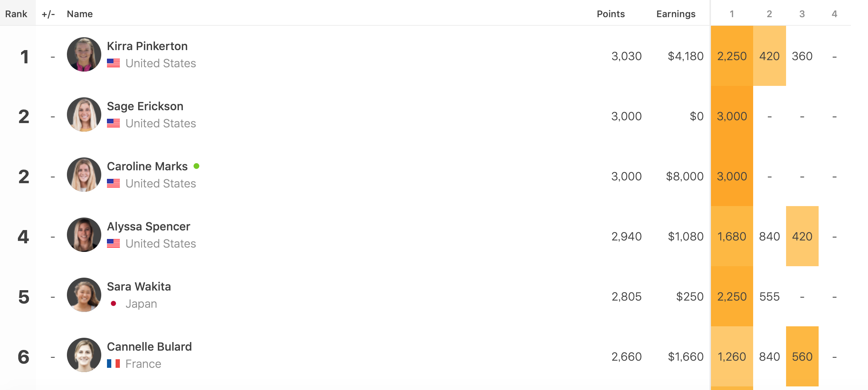Viewport: 868px width, 390px height.
Task: Open Cannelle Bulard's athlete page
Action: click(149, 347)
